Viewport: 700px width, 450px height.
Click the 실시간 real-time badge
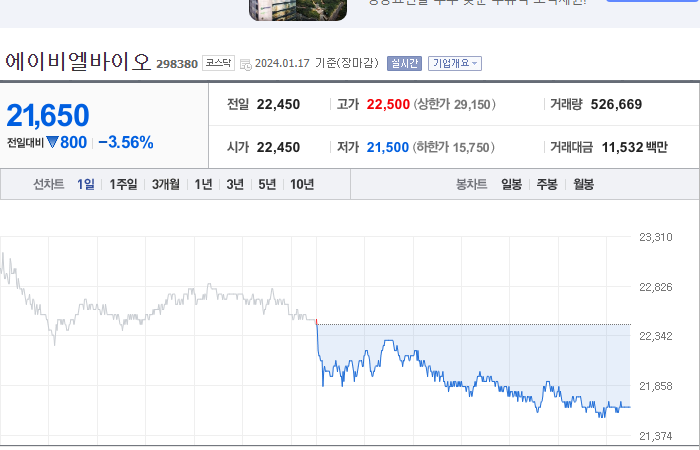tap(404, 63)
